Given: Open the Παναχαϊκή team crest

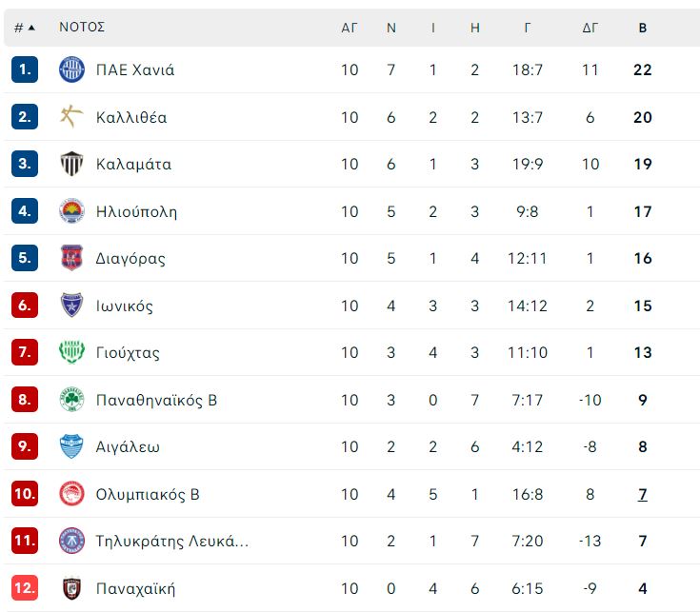Looking at the screenshot, I should [x=71, y=588].
